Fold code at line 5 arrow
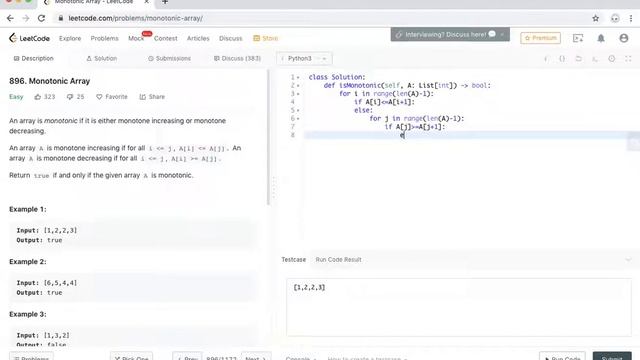640x360 pixels. pos(298,110)
